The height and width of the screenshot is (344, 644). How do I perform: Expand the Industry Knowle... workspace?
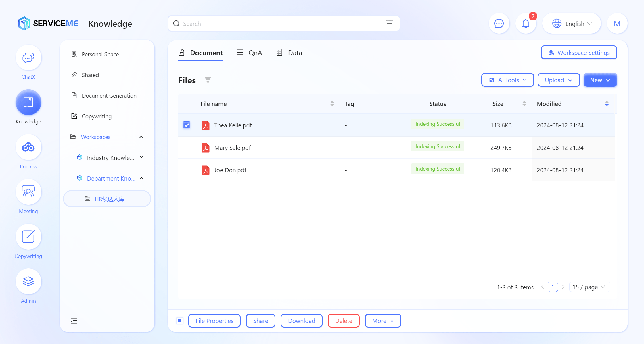[x=141, y=157]
